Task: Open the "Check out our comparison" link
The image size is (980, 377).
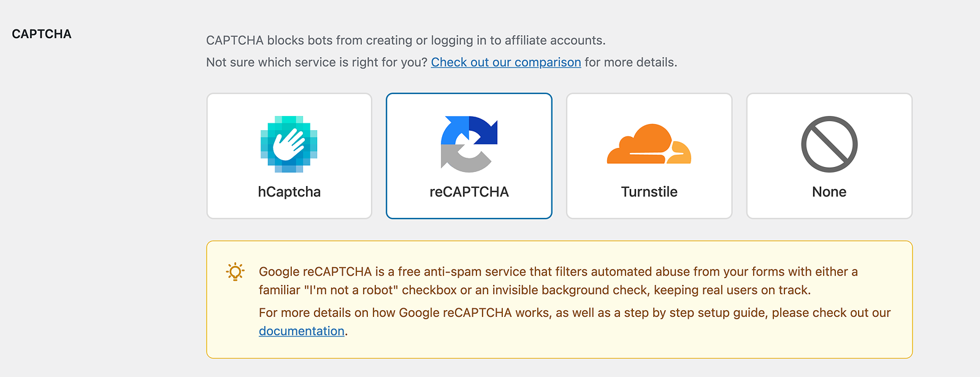Action: [x=506, y=62]
